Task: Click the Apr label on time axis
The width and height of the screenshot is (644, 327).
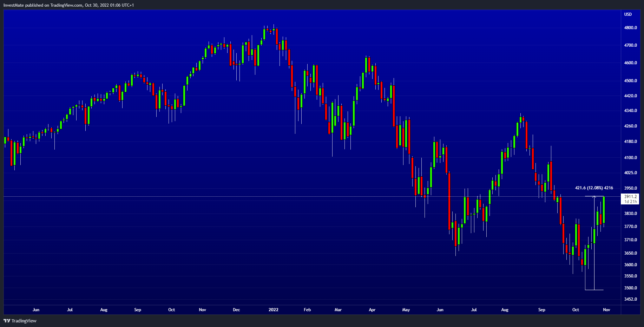Action: point(372,310)
